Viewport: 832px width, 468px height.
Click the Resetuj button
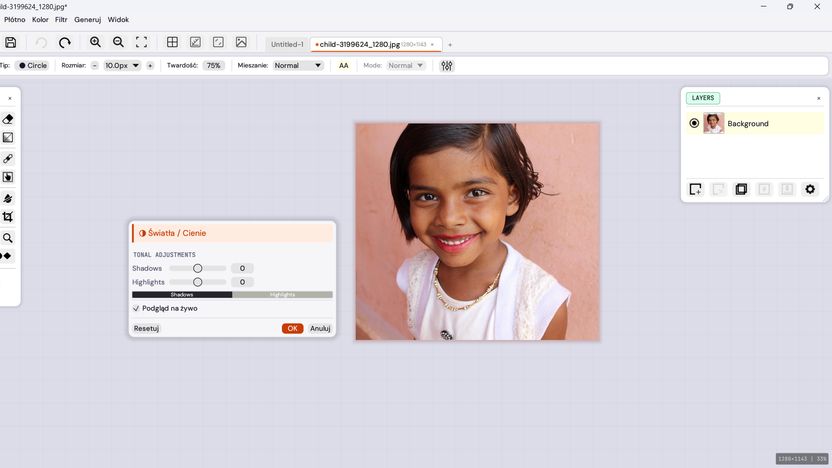(146, 328)
